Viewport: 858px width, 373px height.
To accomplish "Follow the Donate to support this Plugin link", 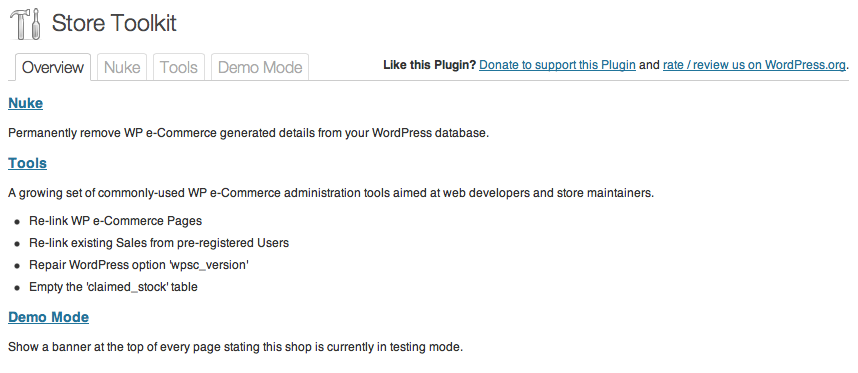I will tap(557, 65).
